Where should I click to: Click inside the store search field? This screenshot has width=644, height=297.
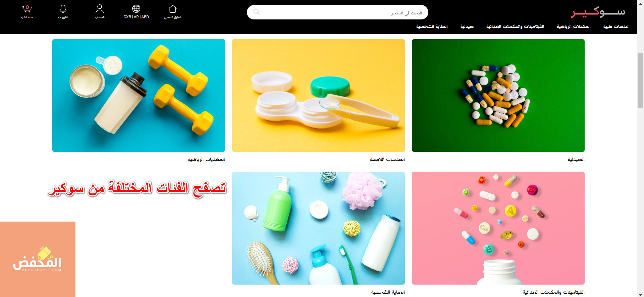[x=337, y=12]
